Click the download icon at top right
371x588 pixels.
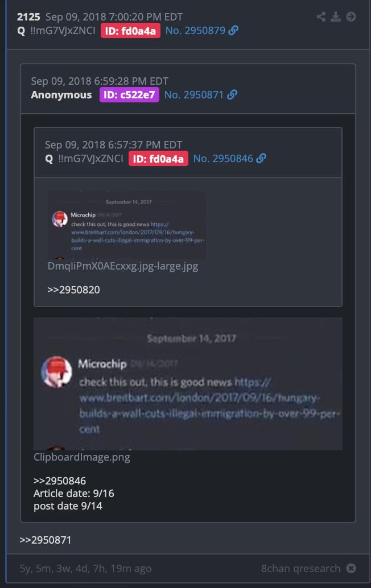[x=336, y=16]
